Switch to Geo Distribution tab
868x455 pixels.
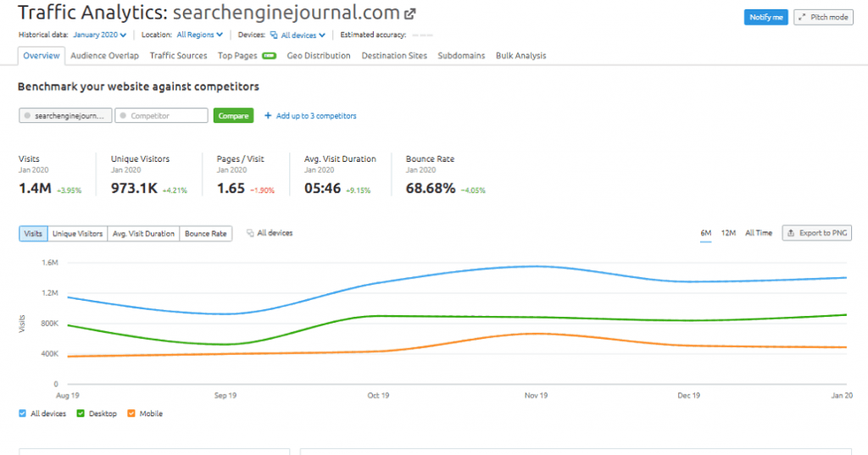click(x=319, y=55)
